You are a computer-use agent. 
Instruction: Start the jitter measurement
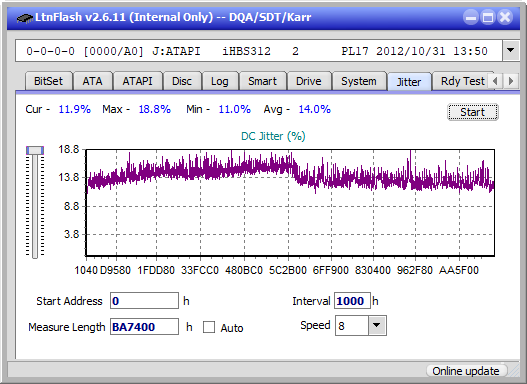click(473, 112)
